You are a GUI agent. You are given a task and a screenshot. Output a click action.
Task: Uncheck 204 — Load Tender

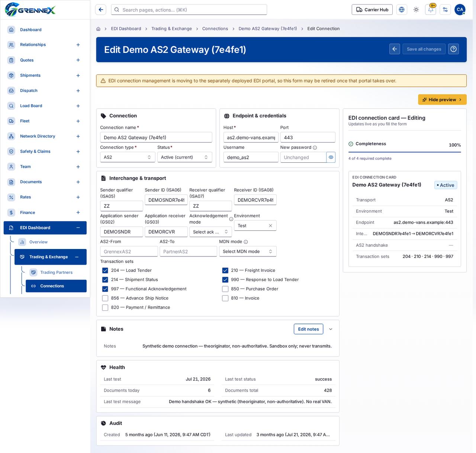(x=105, y=271)
